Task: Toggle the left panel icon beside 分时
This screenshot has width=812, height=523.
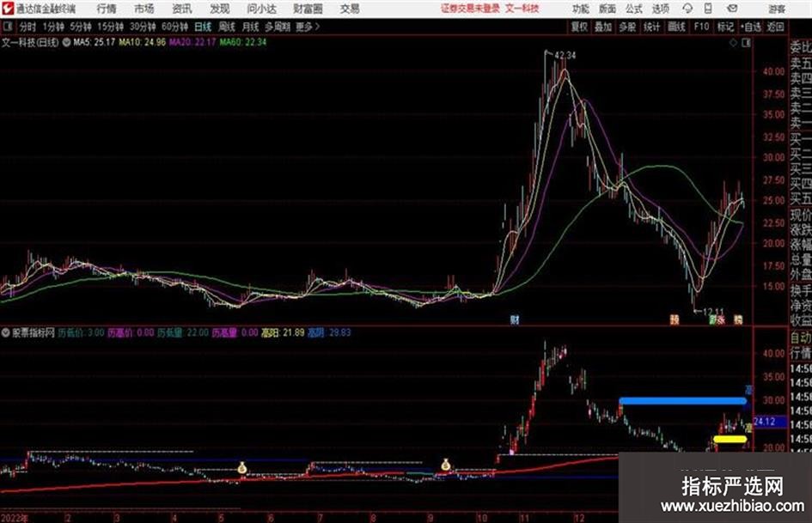Action: click(7, 26)
